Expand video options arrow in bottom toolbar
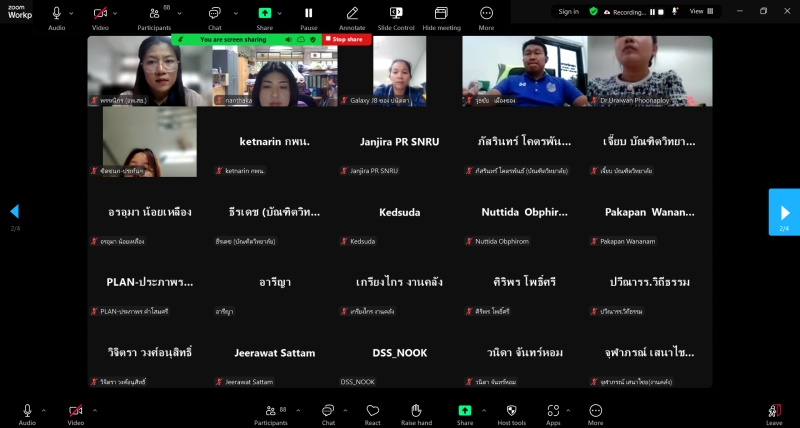800x428 pixels. coord(93,409)
